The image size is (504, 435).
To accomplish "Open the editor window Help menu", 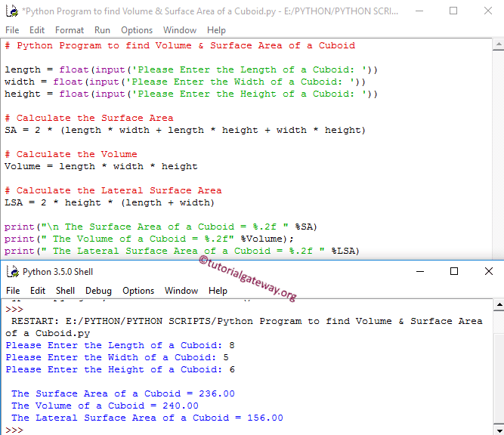I will coord(216,30).
